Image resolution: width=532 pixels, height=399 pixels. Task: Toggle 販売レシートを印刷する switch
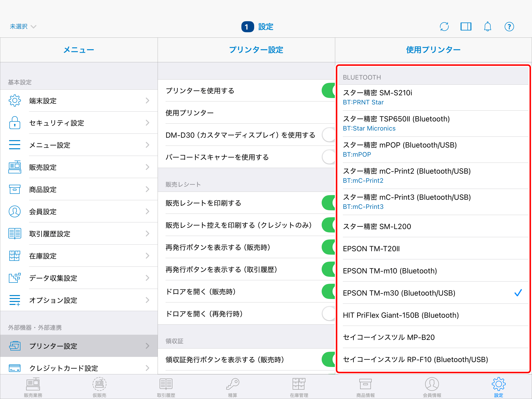(x=328, y=203)
